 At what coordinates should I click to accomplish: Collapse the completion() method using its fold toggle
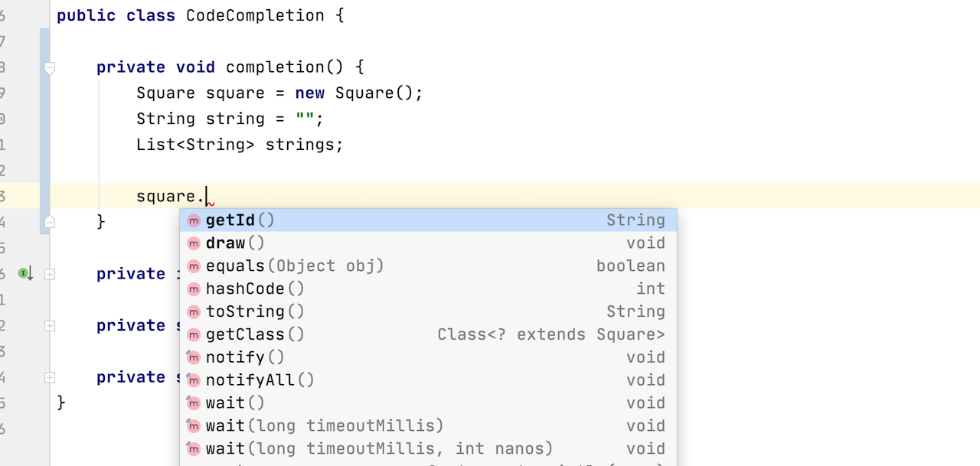(50, 67)
